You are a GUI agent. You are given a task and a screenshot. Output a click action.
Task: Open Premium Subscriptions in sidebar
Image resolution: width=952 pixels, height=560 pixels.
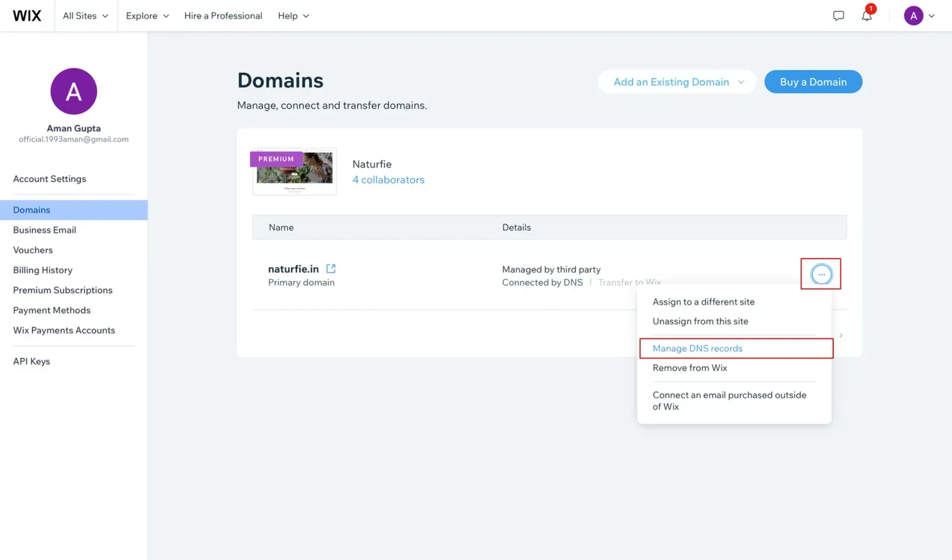coord(62,290)
